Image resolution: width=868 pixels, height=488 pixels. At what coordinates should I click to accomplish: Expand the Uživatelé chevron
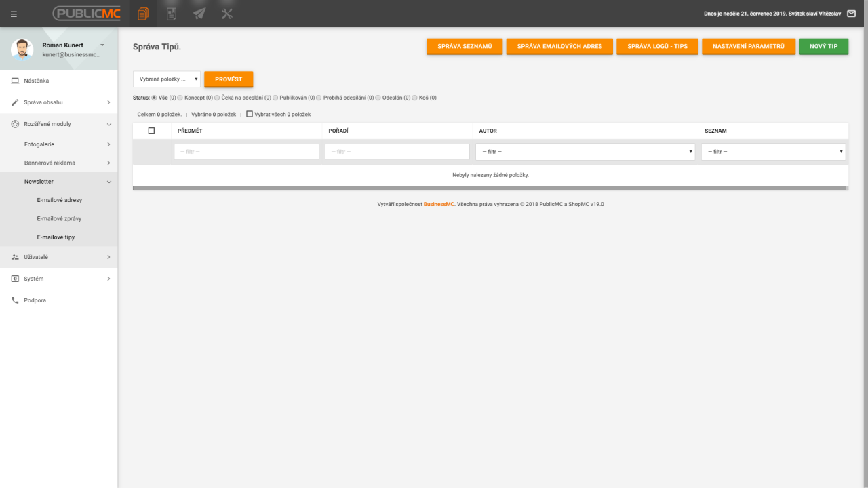pyautogui.click(x=108, y=257)
